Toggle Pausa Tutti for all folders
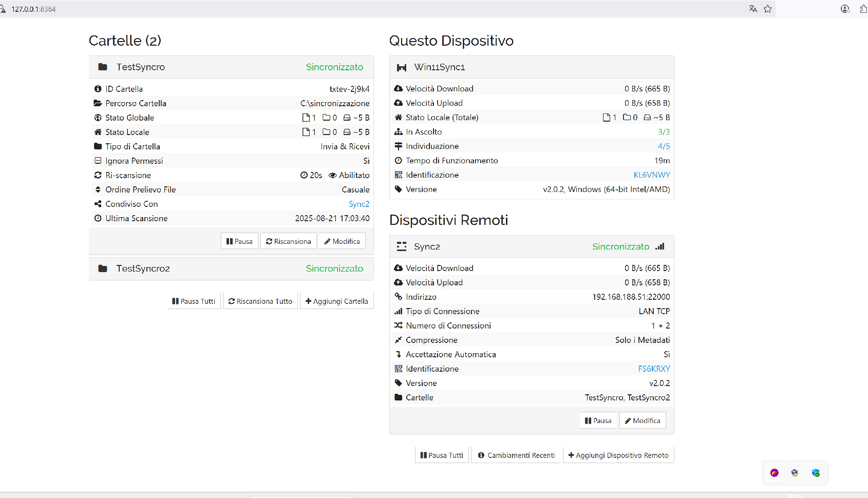This screenshot has width=868, height=498. pyautogui.click(x=194, y=301)
